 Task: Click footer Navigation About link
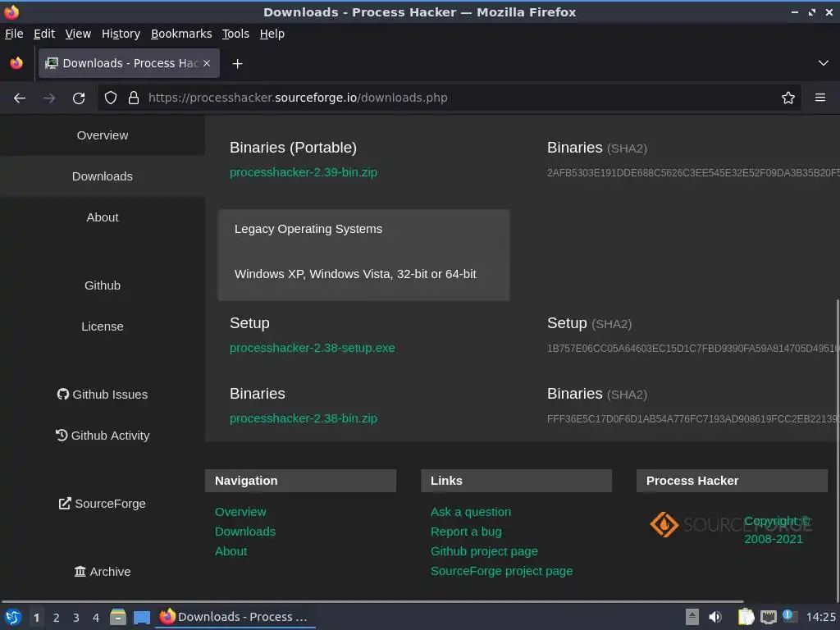[231, 551]
